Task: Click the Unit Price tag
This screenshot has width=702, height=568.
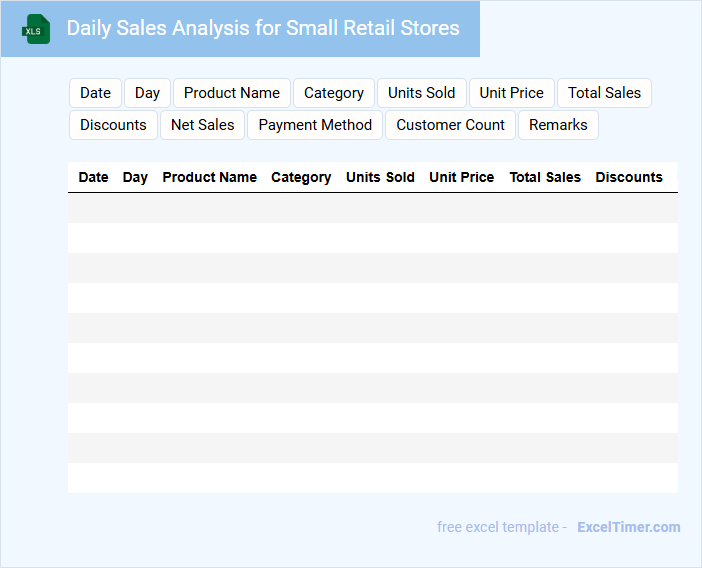Action: pos(511,93)
